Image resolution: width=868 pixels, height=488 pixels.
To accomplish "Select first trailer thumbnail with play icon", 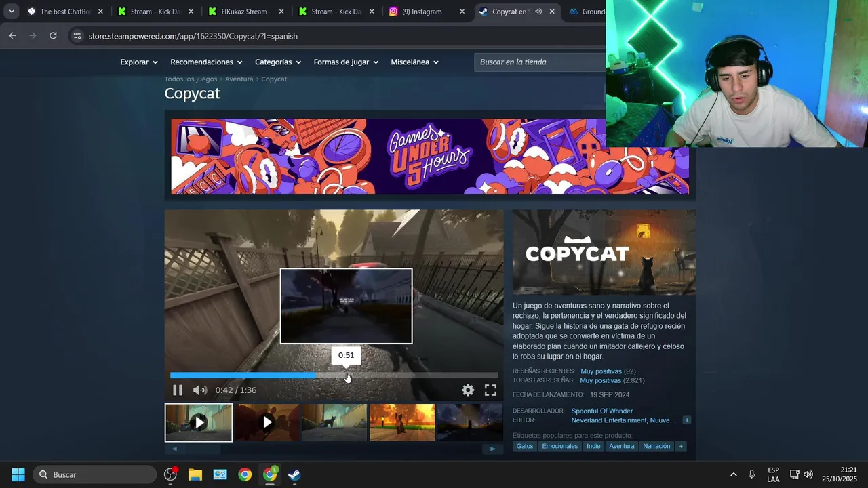I will point(199,423).
